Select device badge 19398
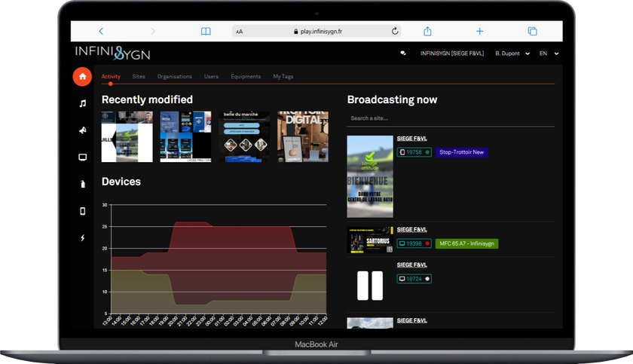The height and width of the screenshot is (364, 633). [414, 243]
